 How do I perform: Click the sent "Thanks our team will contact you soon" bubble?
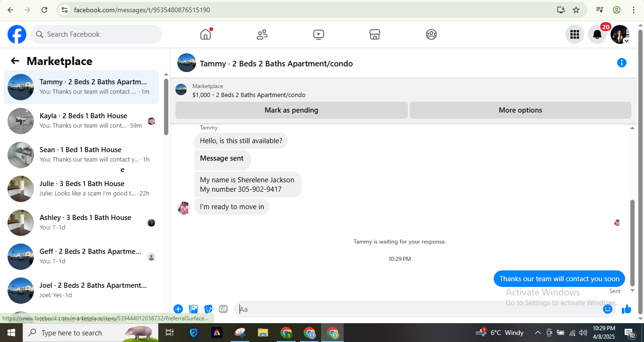pyautogui.click(x=559, y=279)
